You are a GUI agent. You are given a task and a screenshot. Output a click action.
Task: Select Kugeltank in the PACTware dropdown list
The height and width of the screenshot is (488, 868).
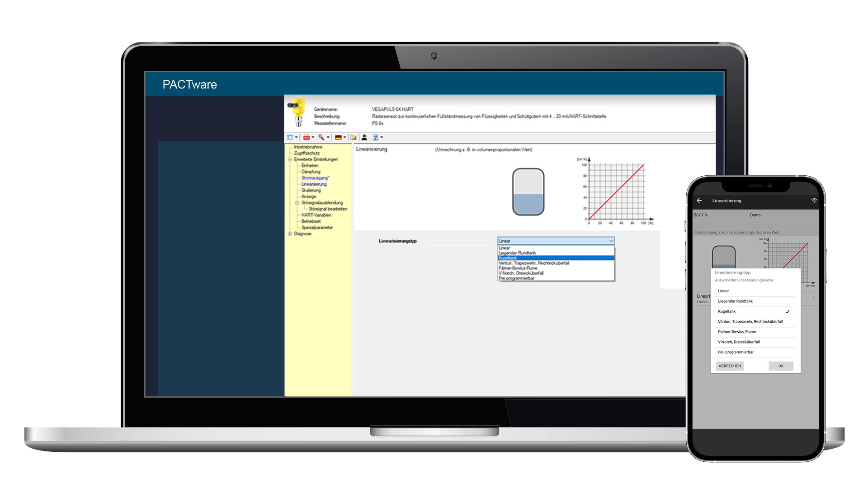[x=508, y=258]
